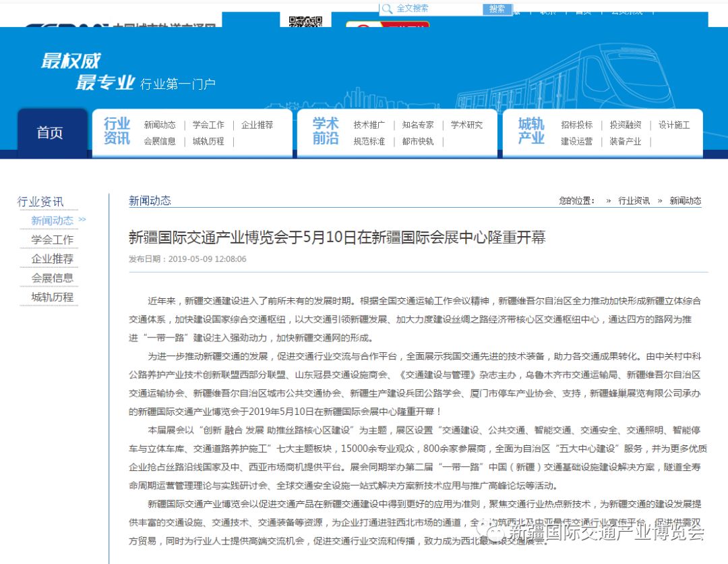This screenshot has width=728, height=564.
Task: Click the 新闻动态 section title above article
Action: [150, 200]
